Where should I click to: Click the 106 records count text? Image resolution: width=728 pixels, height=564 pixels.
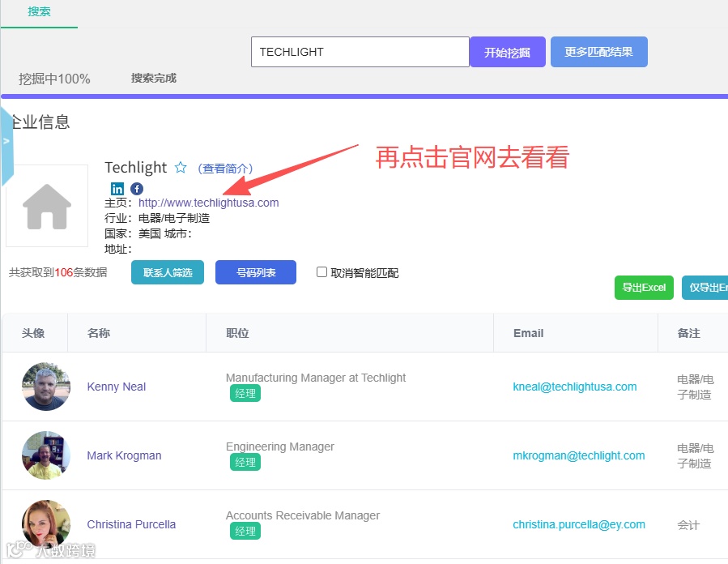(x=58, y=272)
